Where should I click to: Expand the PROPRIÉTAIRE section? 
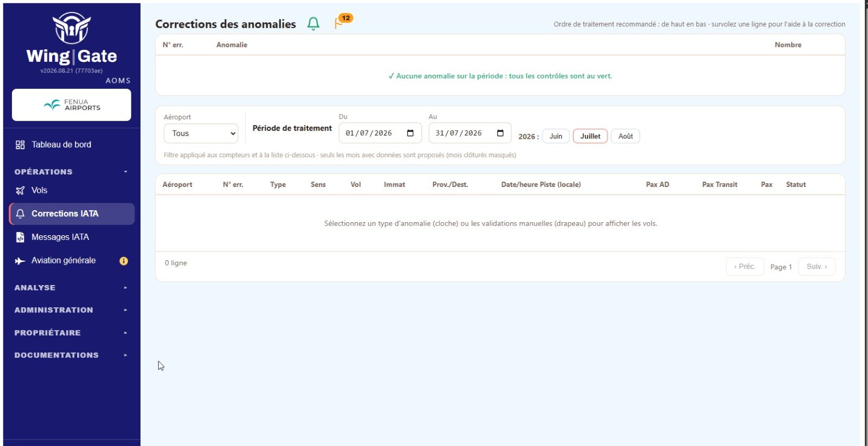coord(72,333)
